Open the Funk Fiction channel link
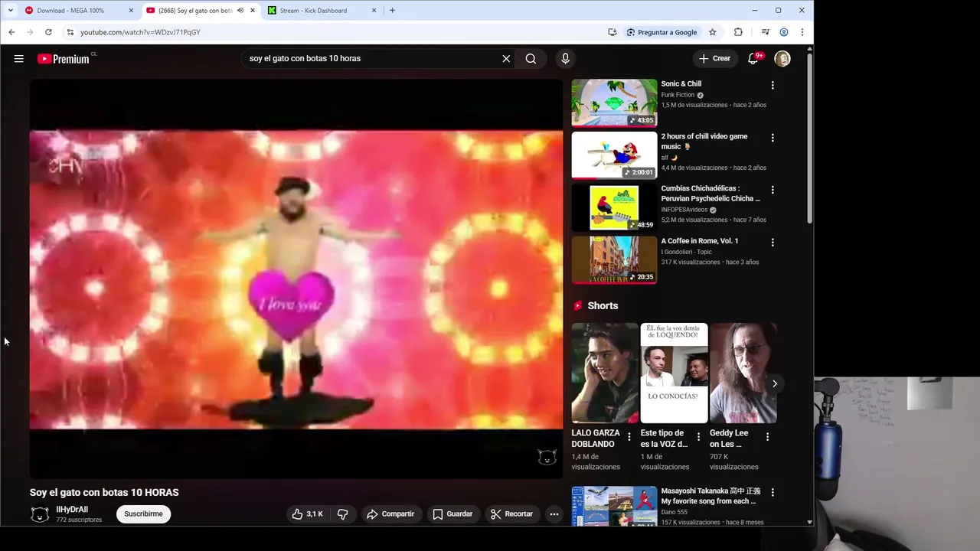 tap(678, 95)
